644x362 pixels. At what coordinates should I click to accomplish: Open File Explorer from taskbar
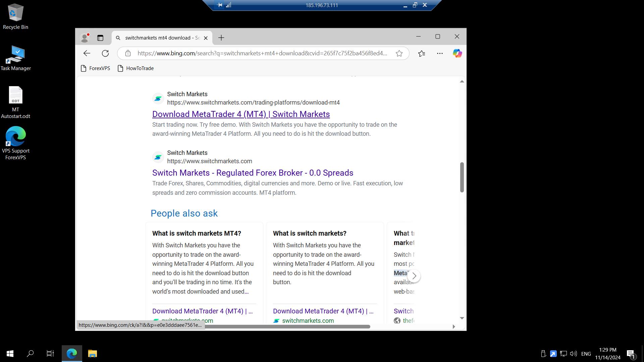(92, 354)
